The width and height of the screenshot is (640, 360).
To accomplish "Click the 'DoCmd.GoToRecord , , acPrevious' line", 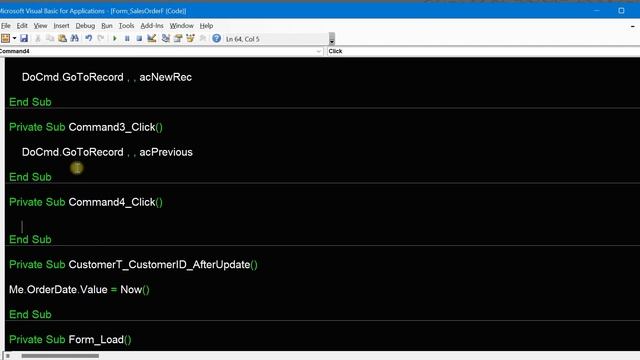I will pyautogui.click(x=107, y=152).
